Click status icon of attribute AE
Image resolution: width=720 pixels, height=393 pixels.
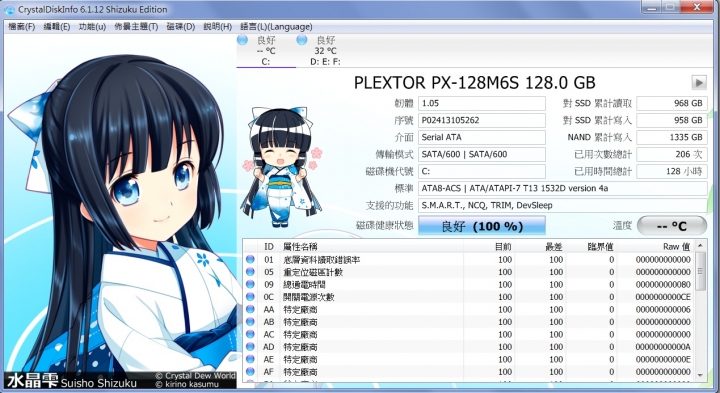tap(250, 359)
